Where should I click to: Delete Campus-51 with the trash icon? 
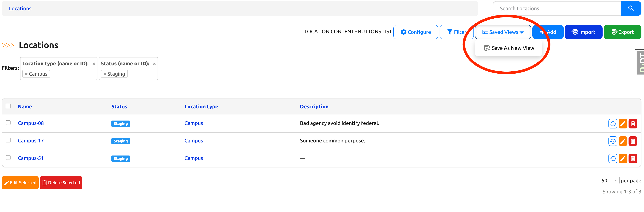tap(633, 159)
